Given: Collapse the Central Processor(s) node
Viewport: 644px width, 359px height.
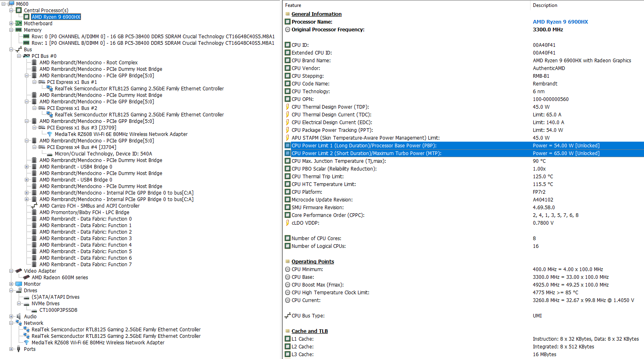Looking at the screenshot, I should click(11, 10).
